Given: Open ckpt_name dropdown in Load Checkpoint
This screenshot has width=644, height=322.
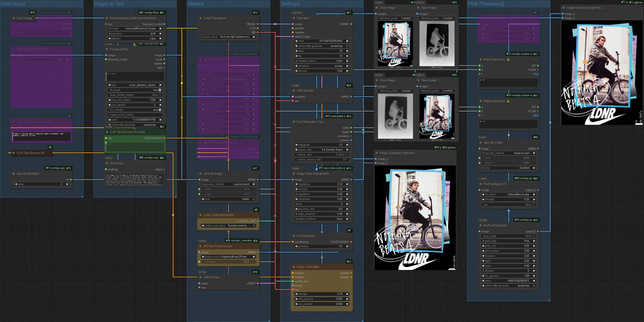Looking at the screenshot, I should 228,37.
